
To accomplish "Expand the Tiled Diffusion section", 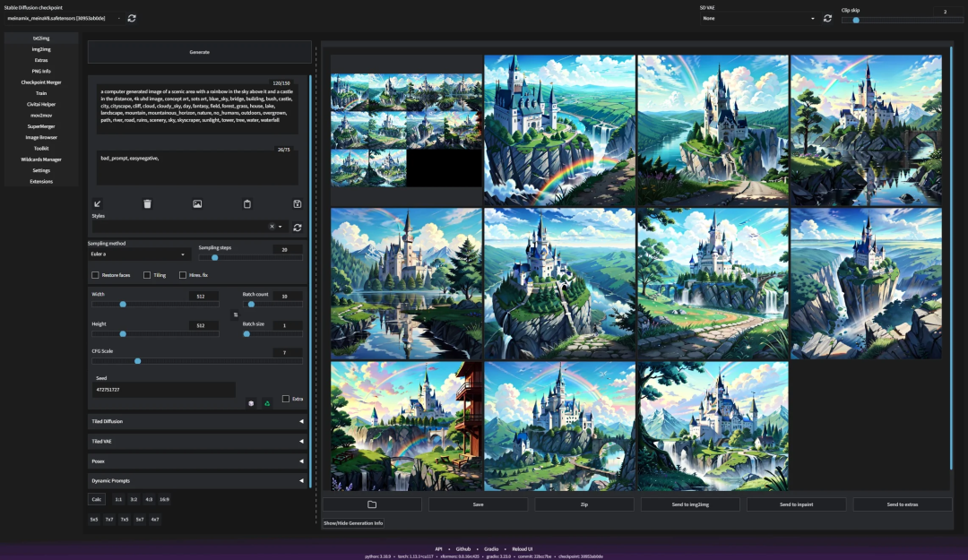I will tap(197, 421).
